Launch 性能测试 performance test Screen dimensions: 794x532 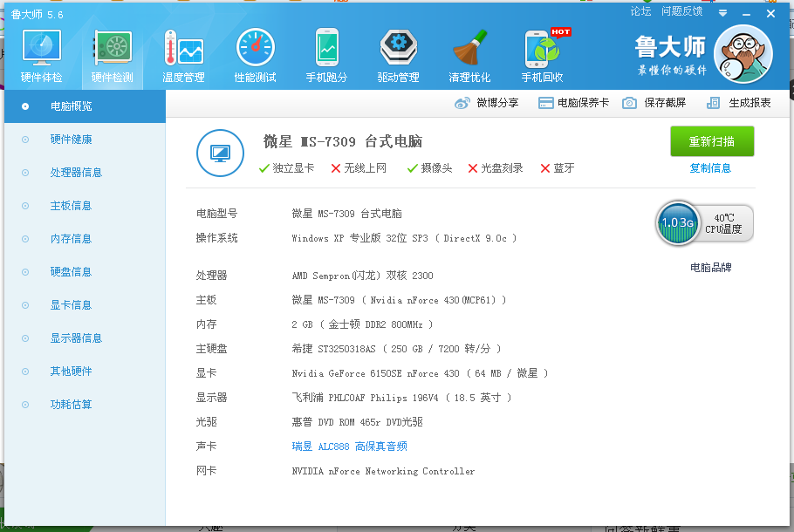[x=255, y=52]
